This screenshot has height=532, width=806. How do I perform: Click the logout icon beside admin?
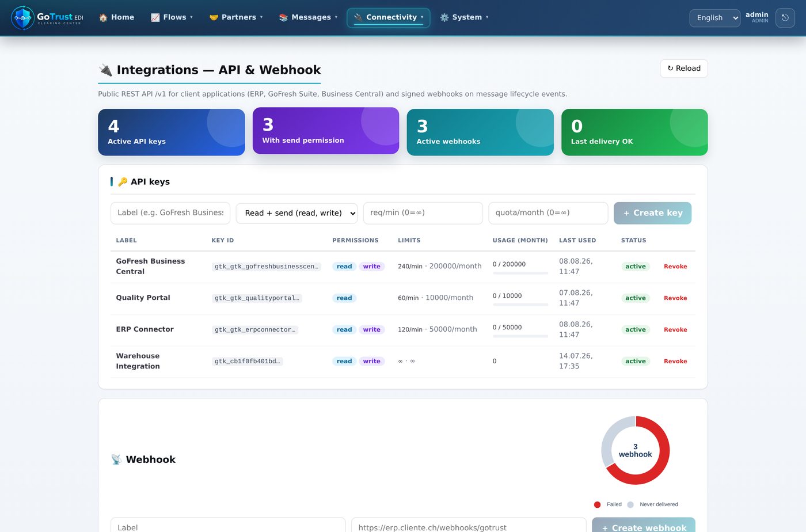(785, 18)
